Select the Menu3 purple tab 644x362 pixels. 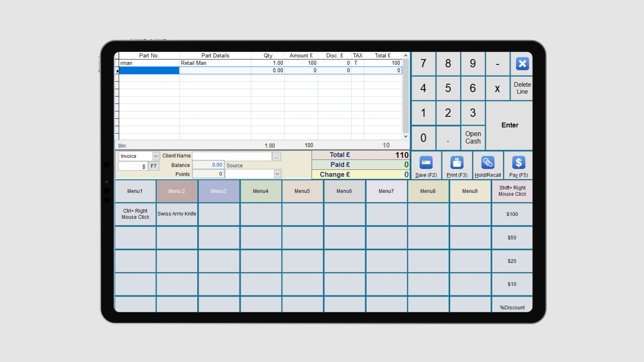point(219,191)
